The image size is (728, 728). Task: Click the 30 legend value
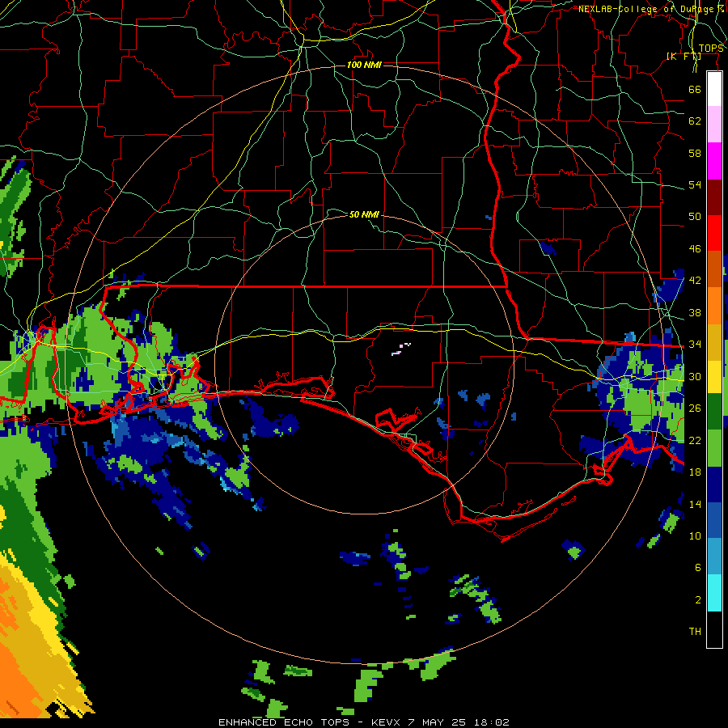(695, 376)
